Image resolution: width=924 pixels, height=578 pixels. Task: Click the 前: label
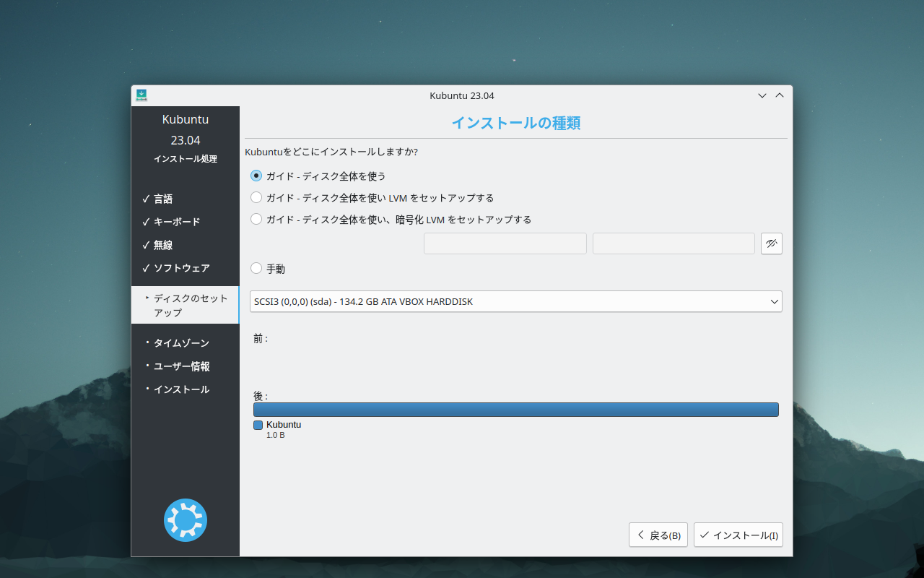[261, 338]
